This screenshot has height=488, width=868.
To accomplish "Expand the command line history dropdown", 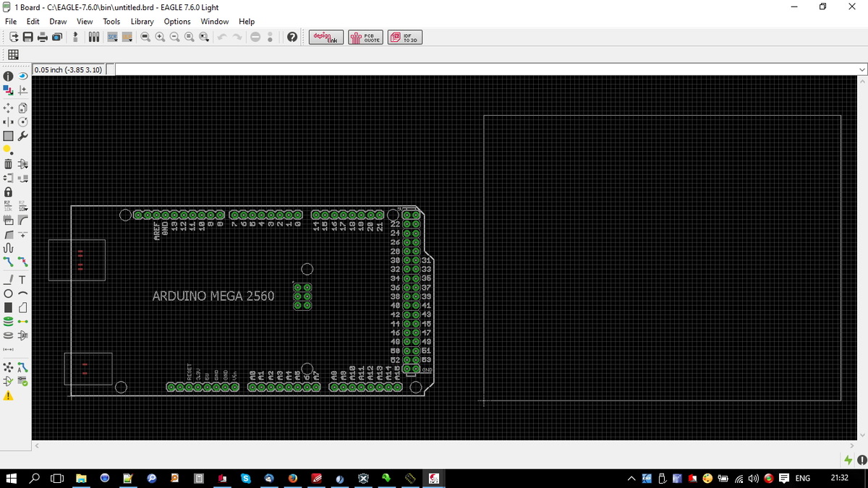I will (x=861, y=69).
